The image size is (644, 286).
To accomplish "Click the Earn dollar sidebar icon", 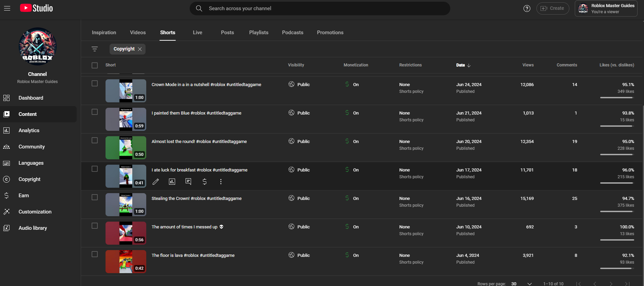I will coord(6,196).
